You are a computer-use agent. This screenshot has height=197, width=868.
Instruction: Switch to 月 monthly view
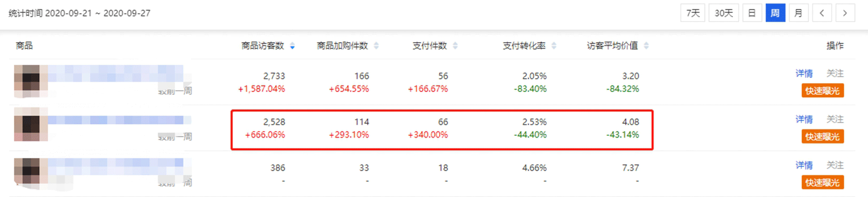[x=798, y=13]
